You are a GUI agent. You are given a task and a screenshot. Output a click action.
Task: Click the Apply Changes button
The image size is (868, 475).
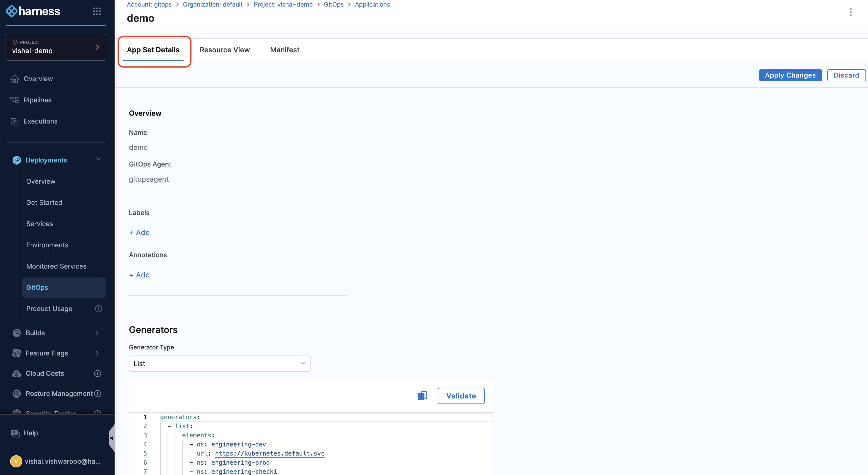790,75
